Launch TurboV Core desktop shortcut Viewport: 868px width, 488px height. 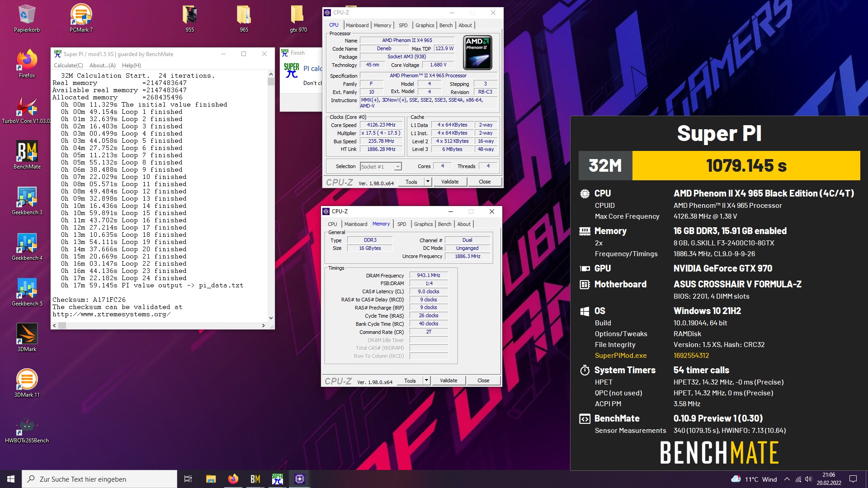tap(26, 110)
